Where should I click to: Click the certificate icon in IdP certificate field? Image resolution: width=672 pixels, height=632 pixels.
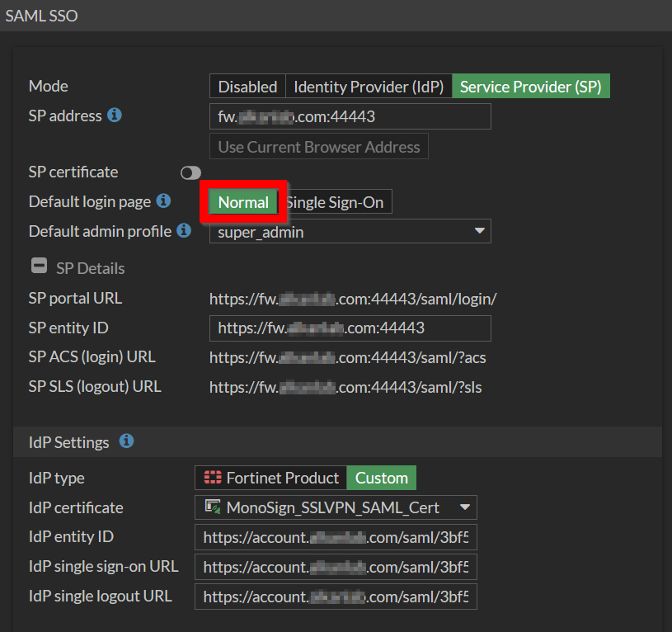(x=212, y=507)
